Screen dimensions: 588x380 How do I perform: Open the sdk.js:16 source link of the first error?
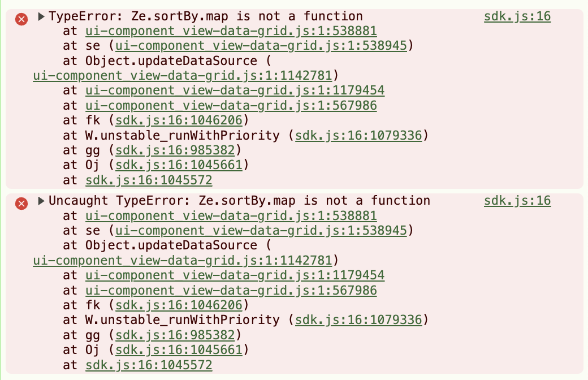click(517, 16)
